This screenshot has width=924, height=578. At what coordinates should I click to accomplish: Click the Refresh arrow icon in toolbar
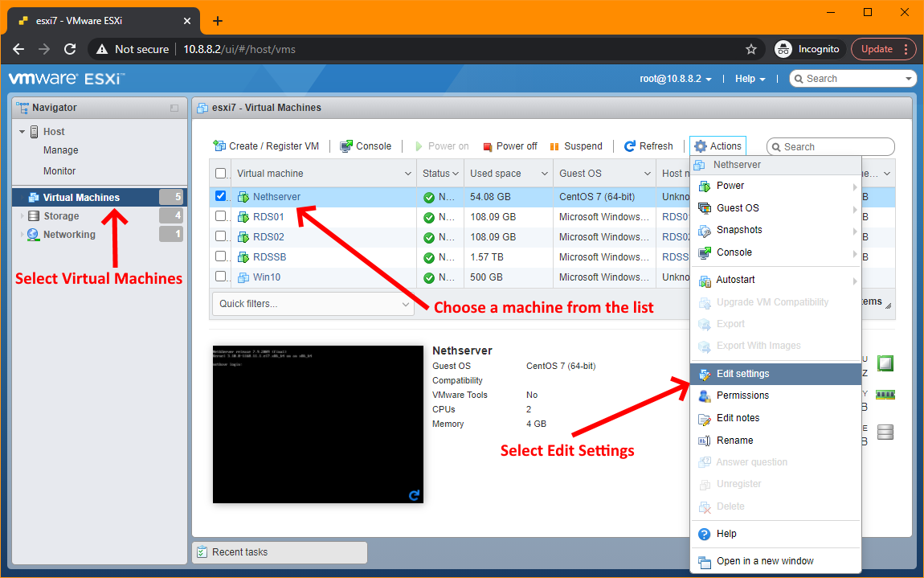click(x=630, y=146)
